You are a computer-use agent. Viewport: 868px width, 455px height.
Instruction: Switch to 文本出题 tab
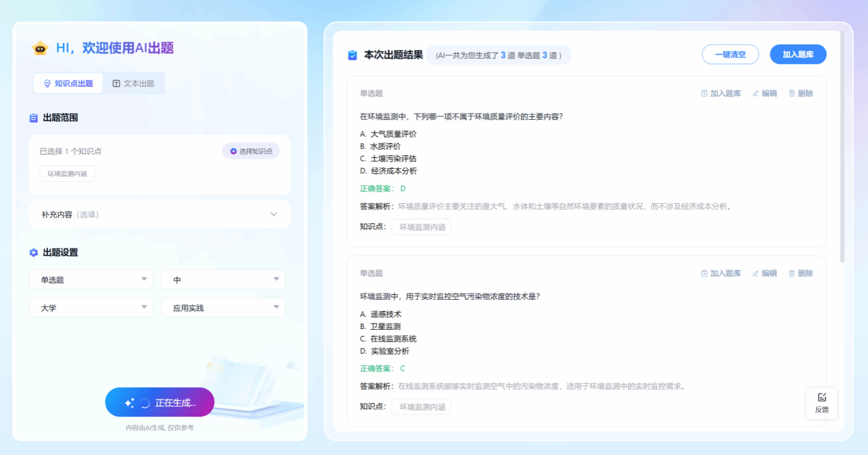133,83
